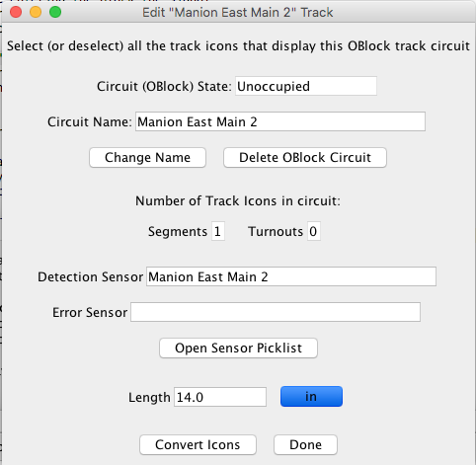Delete the OBlock Circuit
Screen dimensions: 476x465
tap(305, 158)
